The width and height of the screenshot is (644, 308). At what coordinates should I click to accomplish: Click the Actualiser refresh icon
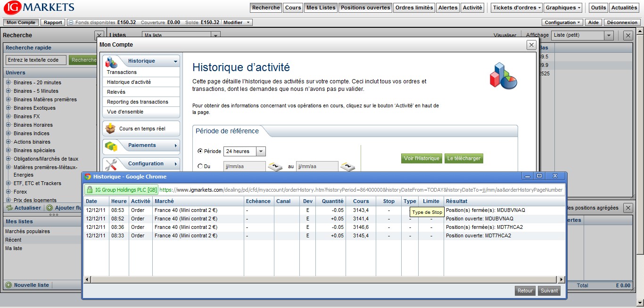pyautogui.click(x=9, y=208)
